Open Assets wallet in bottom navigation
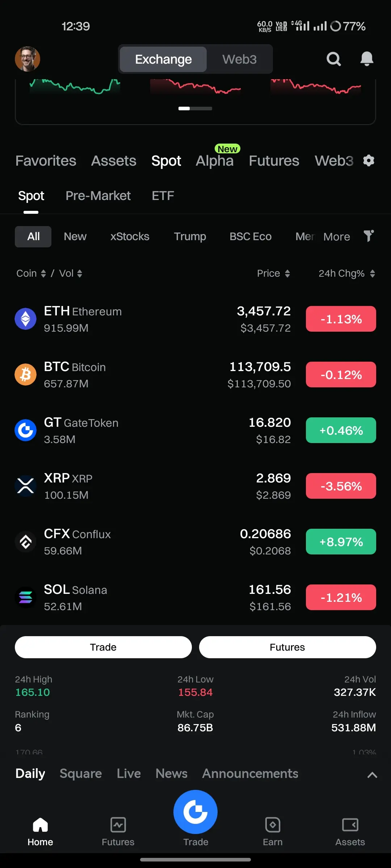Image resolution: width=391 pixels, height=868 pixels. (x=350, y=832)
